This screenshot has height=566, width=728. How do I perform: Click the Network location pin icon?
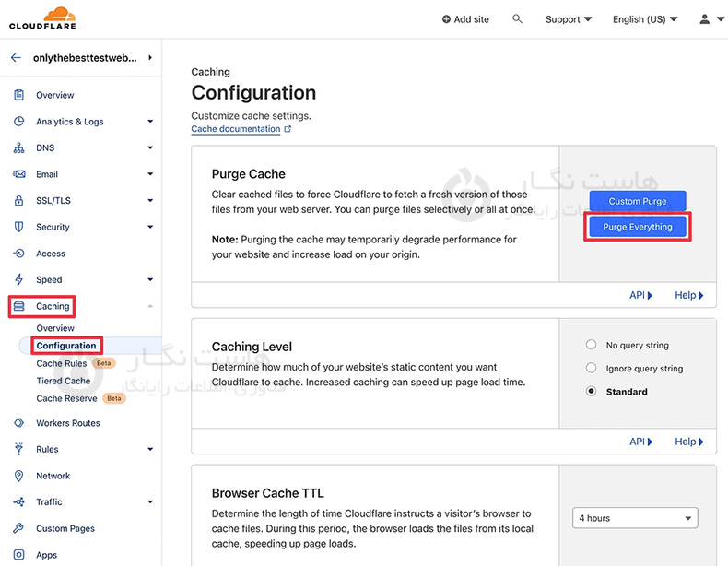point(18,476)
